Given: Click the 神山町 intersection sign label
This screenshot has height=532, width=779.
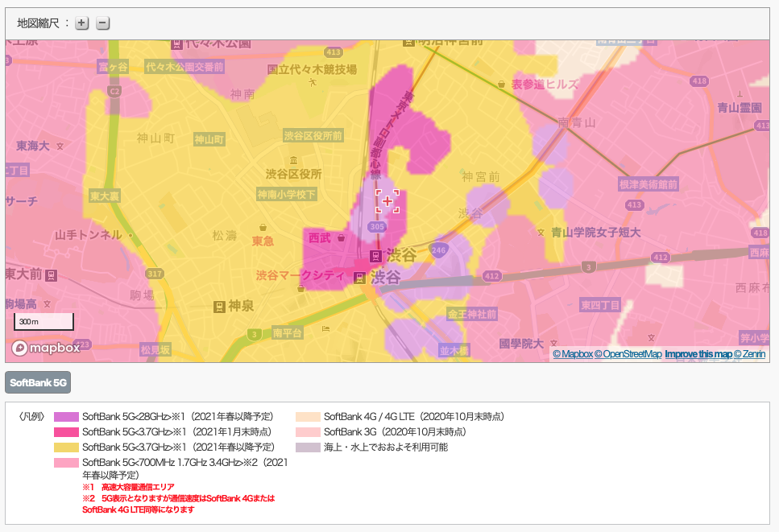Looking at the screenshot, I should pyautogui.click(x=209, y=139).
